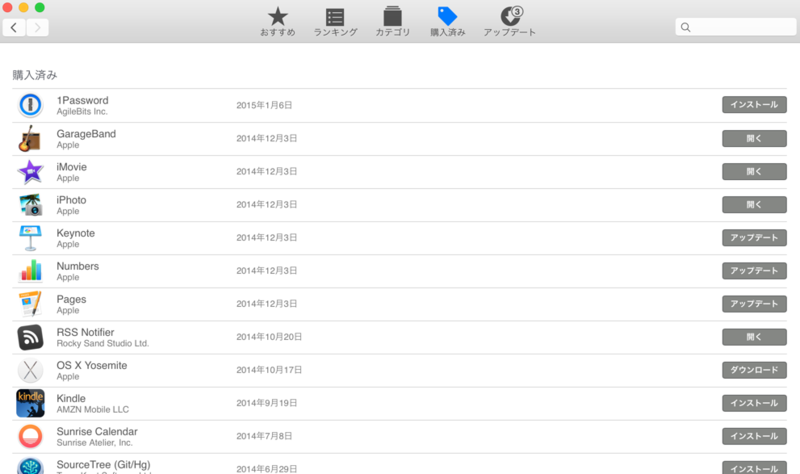Click the Keynote app name
The image size is (800, 474).
76,233
